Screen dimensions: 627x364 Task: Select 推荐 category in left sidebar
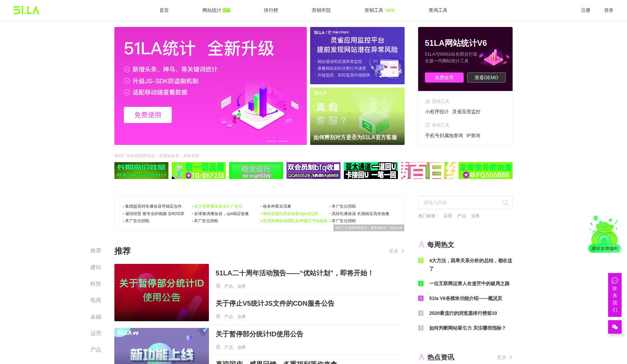coord(96,251)
